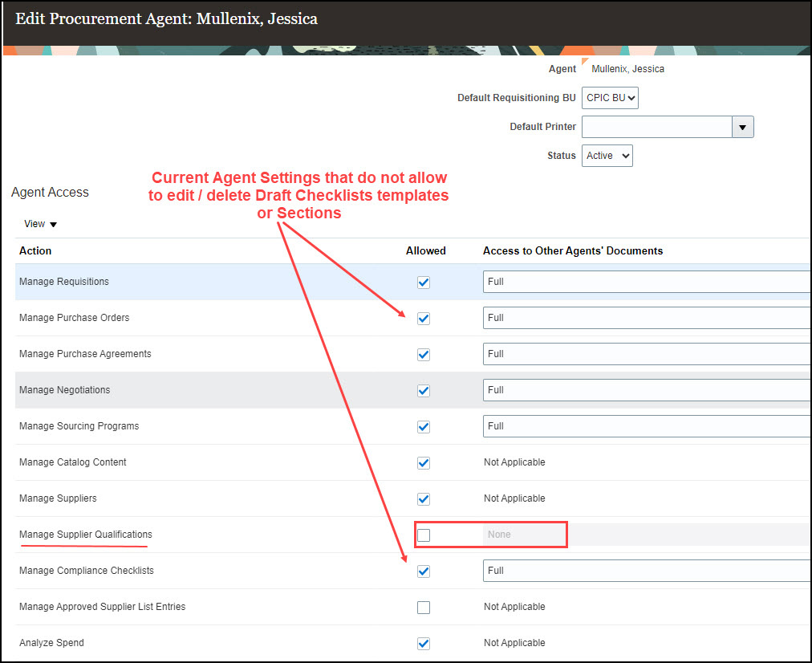Uncheck the Manage Purchase Orders checkbox
The width and height of the screenshot is (812, 663).
(423, 318)
